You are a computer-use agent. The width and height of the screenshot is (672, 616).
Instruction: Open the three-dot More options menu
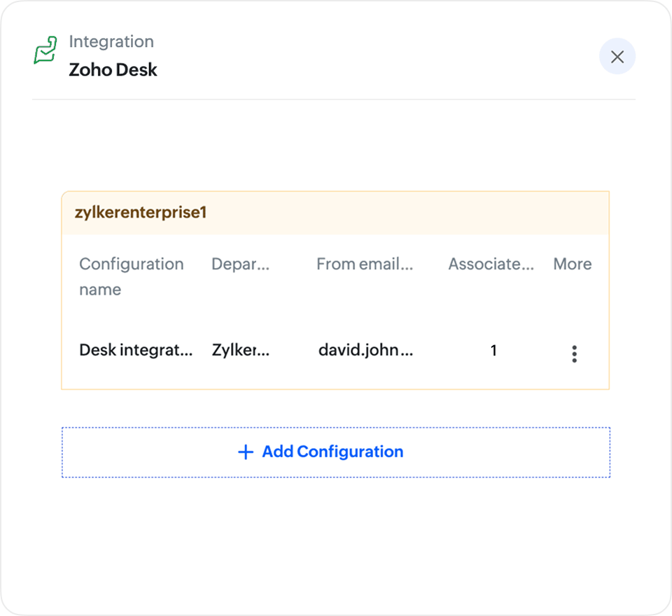click(x=574, y=353)
